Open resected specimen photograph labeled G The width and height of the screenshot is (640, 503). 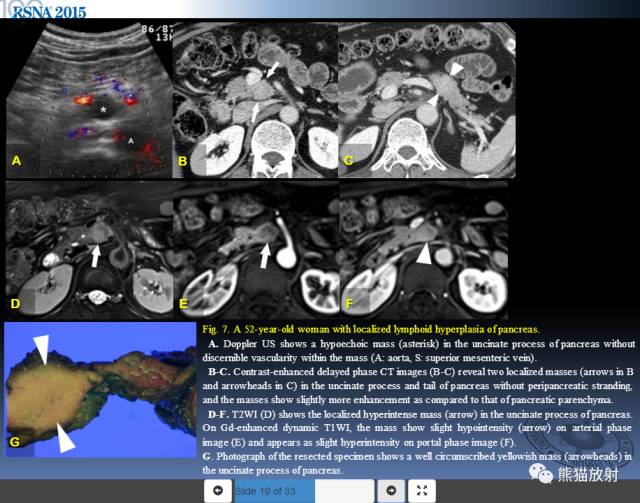pyautogui.click(x=100, y=389)
